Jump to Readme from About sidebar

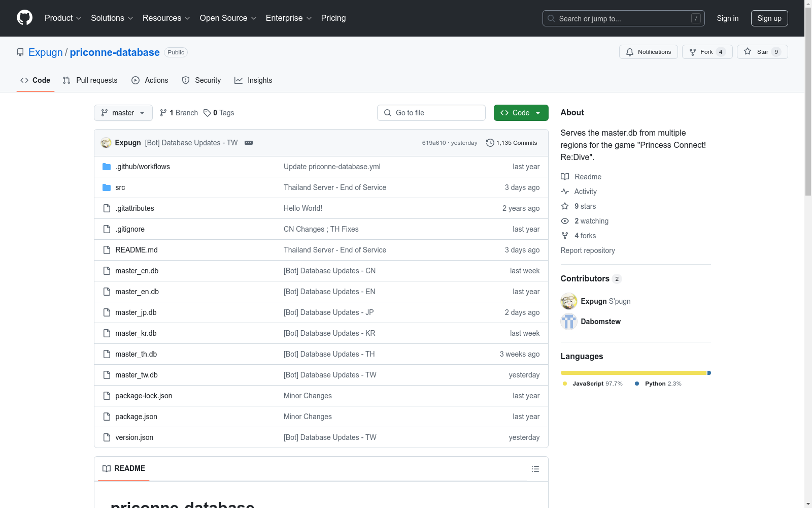tap(581, 177)
